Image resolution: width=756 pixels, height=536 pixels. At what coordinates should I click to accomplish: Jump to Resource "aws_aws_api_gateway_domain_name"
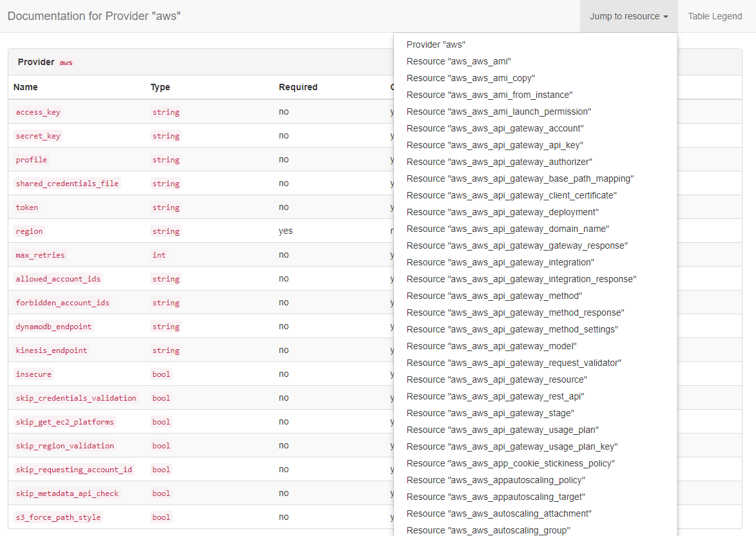point(535,229)
